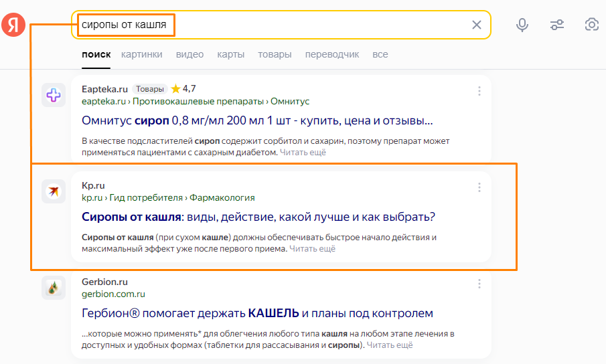606x364 pixels.
Task: Click the Eapteka.ru site name
Action: click(104, 89)
